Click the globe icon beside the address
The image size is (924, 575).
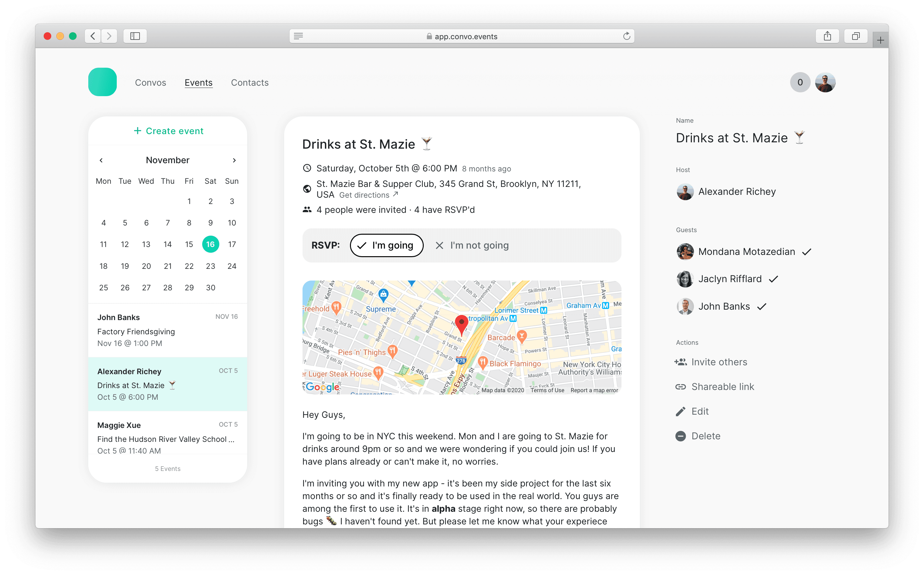coord(307,189)
